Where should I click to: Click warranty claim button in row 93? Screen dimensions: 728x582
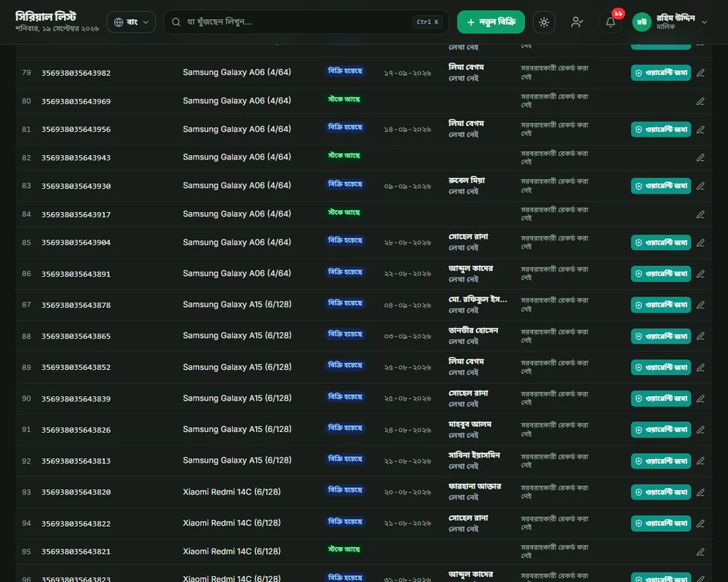[661, 492]
